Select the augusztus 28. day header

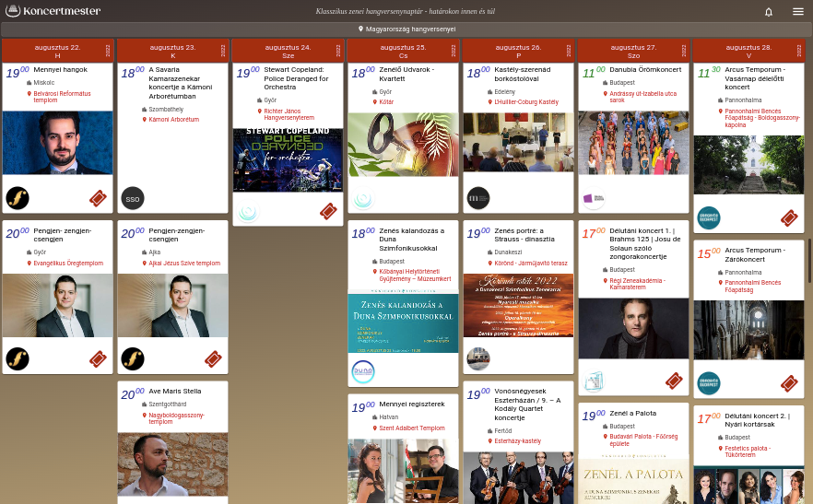748,51
